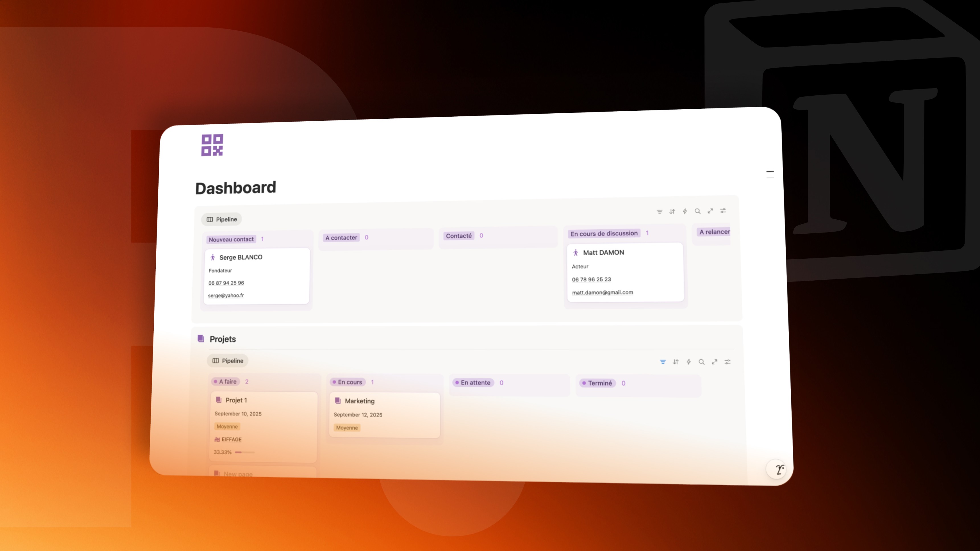Open contacts Pipeline as full page via expand icon
The image size is (980, 551).
coord(710,211)
